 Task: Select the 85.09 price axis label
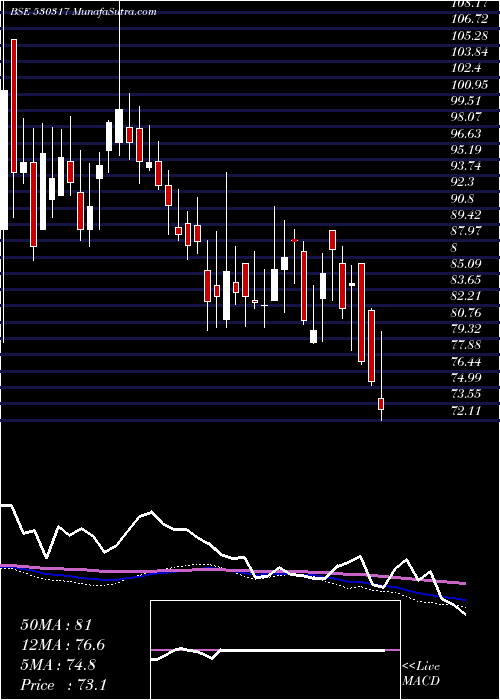coord(466,264)
